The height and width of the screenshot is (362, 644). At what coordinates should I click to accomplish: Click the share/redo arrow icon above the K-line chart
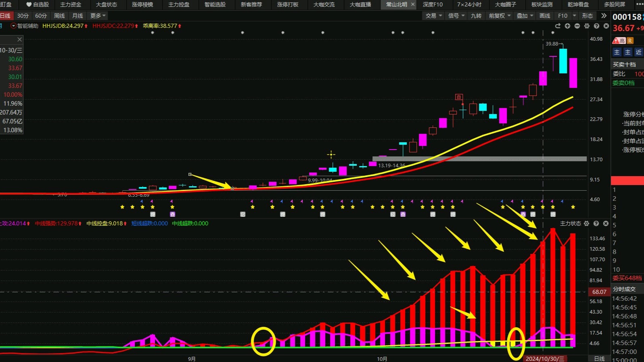(558, 26)
